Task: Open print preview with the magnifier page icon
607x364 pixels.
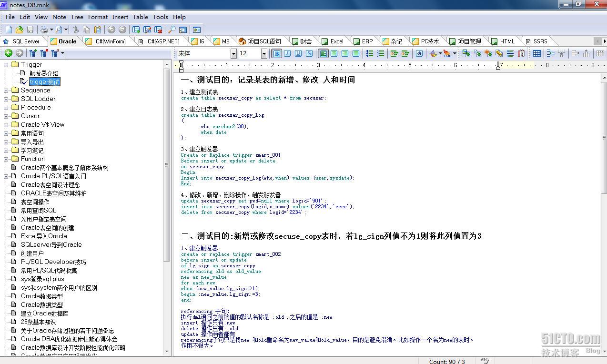Action: click(x=59, y=30)
